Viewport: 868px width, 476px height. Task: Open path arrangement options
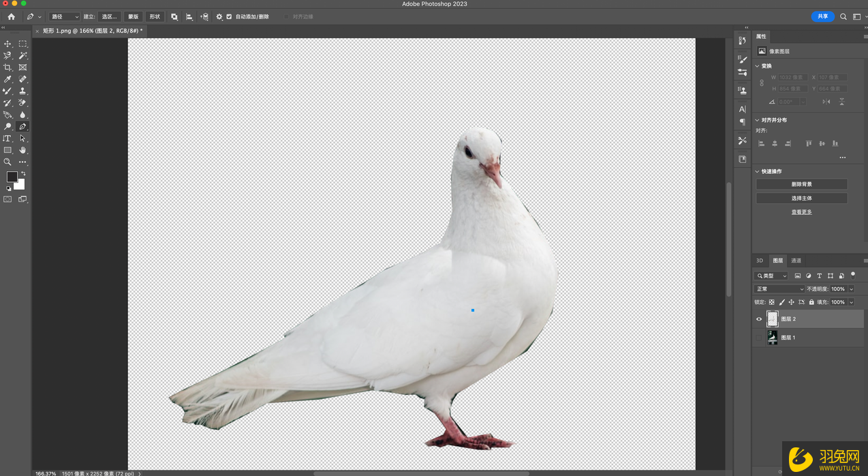[204, 16]
